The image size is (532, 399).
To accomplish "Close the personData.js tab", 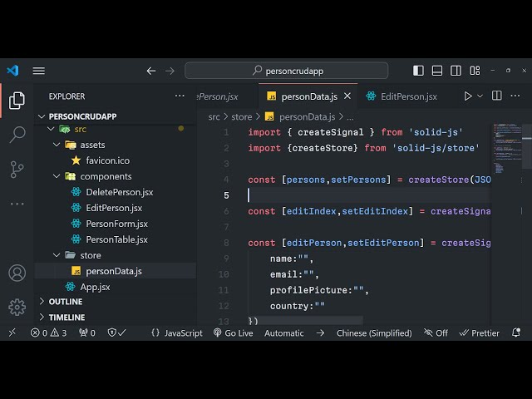I will (347, 96).
